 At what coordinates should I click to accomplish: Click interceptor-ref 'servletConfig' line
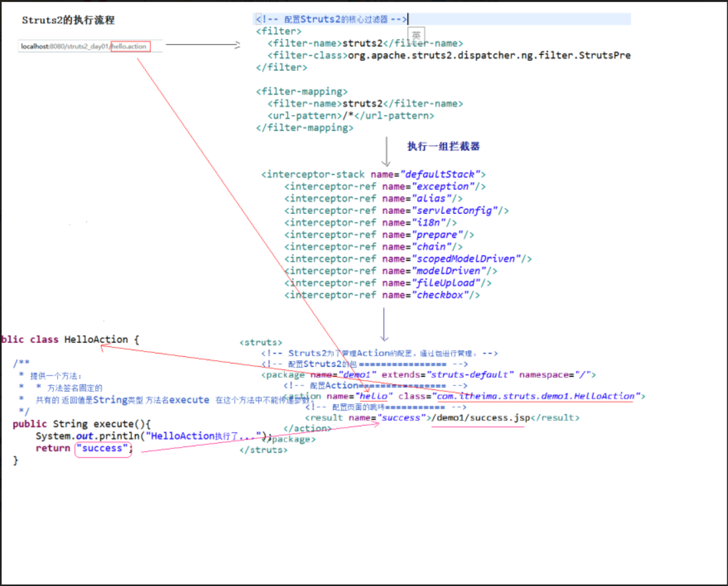click(397, 211)
